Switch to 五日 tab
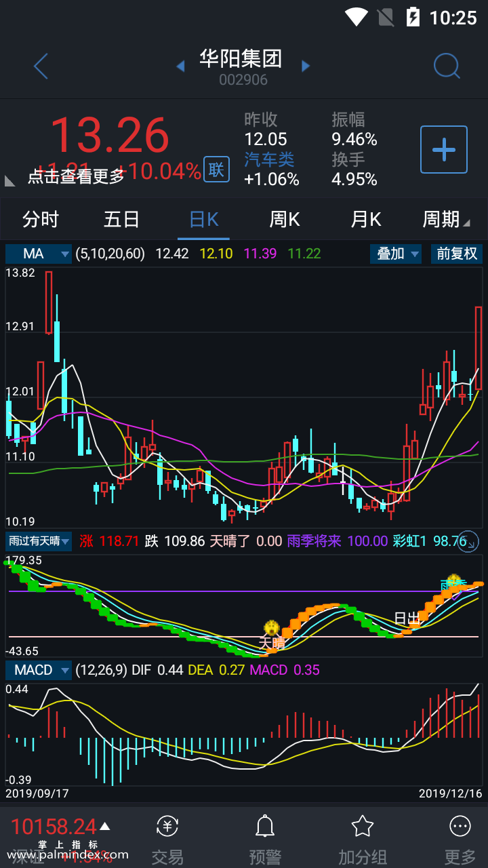 coord(122,219)
